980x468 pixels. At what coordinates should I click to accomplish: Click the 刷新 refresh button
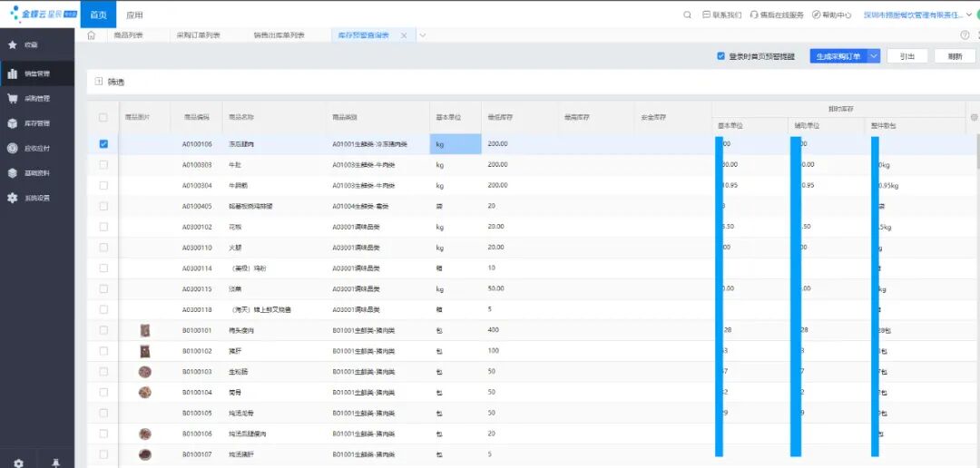click(955, 56)
